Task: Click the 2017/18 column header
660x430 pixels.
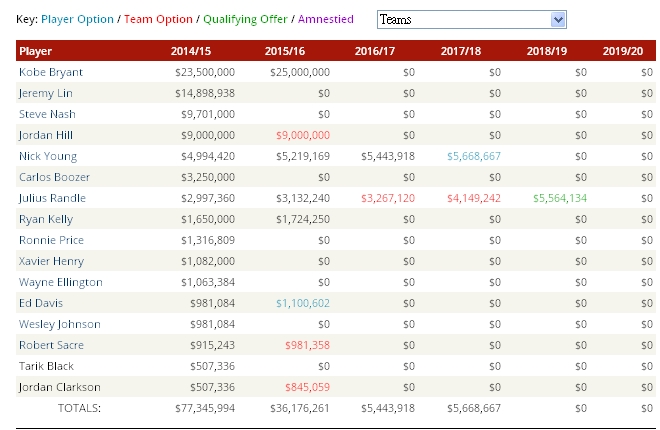Action: pos(460,51)
